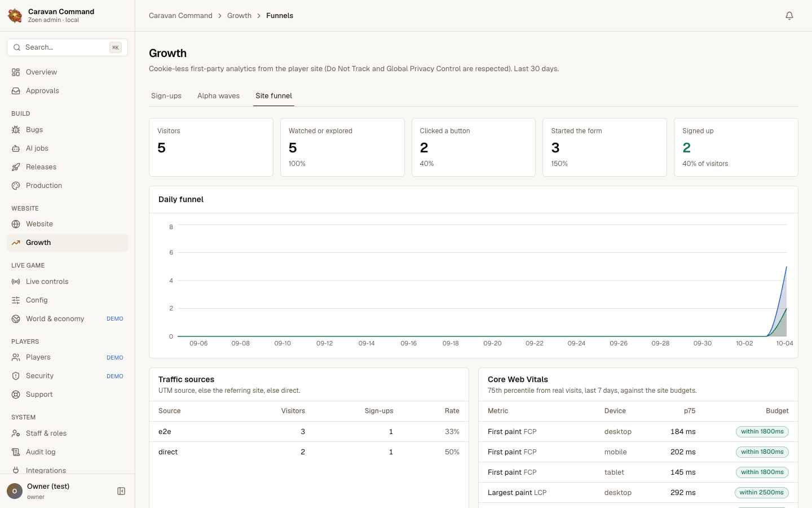Select the Site funnel tab

[x=273, y=96]
